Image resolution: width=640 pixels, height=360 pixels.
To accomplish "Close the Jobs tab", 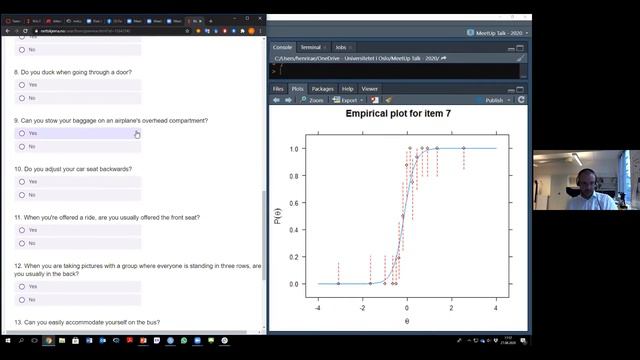I will pyautogui.click(x=350, y=48).
